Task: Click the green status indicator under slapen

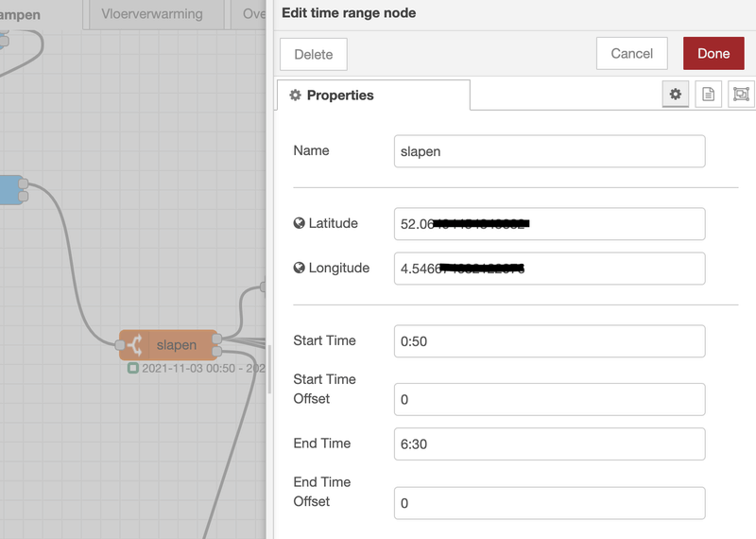Action: 132,368
